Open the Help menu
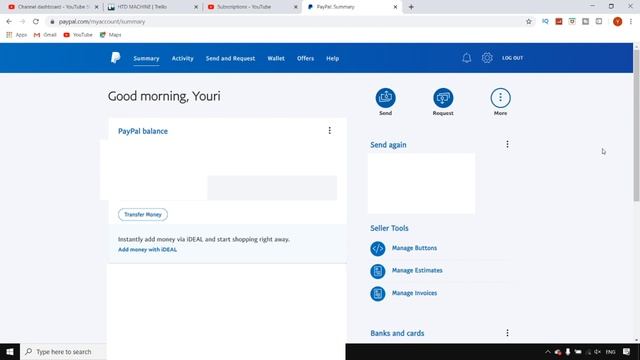This screenshot has width=640, height=360. pos(332,58)
